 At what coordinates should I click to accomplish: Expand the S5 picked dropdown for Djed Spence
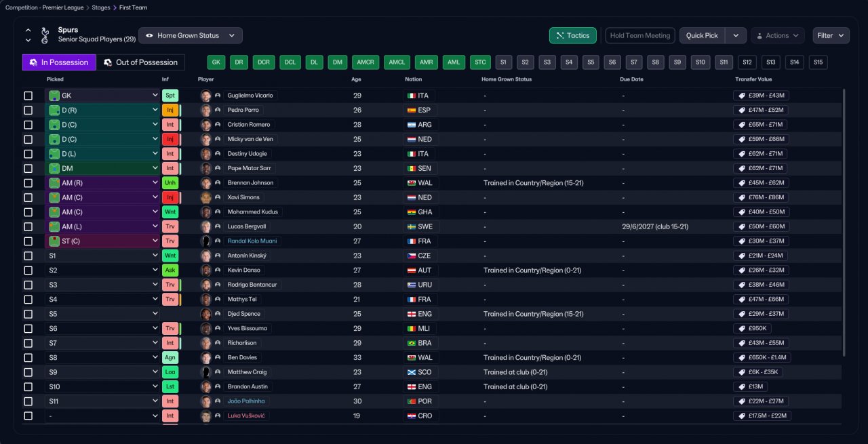pyautogui.click(x=102, y=314)
